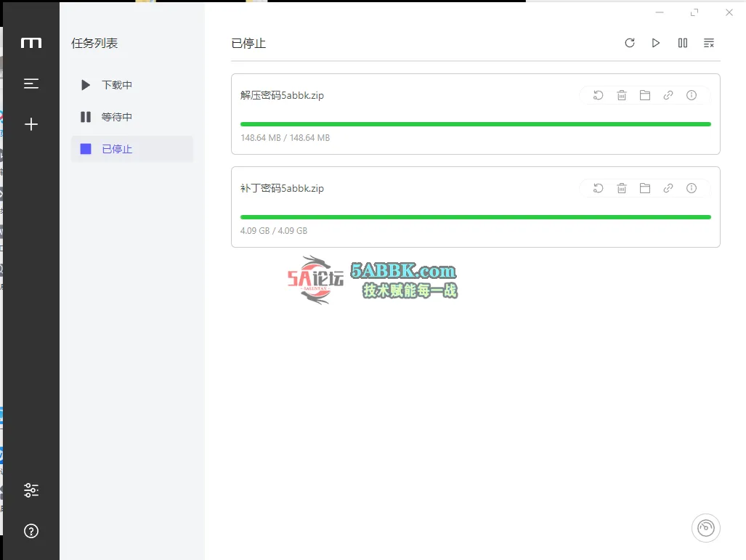Pause all tasks in top toolbar
Image resolution: width=746 pixels, height=560 pixels.
pyautogui.click(x=683, y=44)
